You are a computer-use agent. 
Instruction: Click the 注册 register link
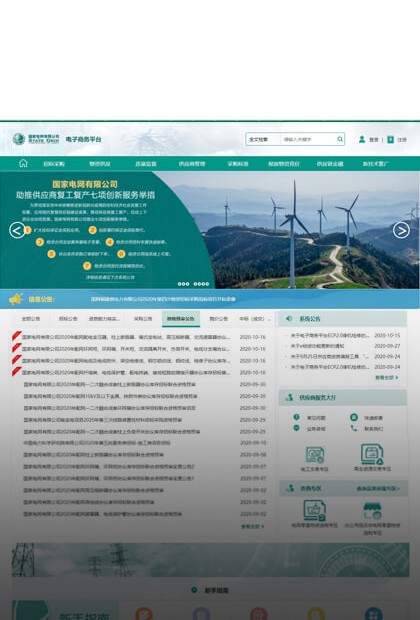402,140
